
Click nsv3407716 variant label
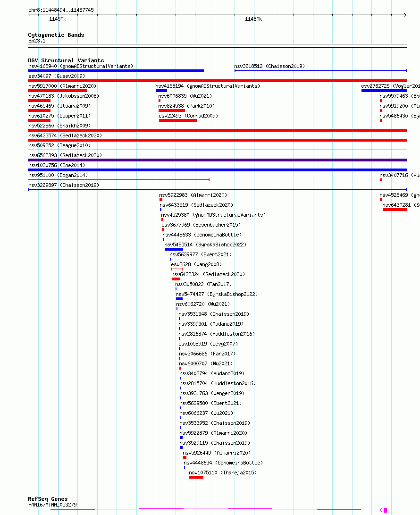click(x=400, y=175)
